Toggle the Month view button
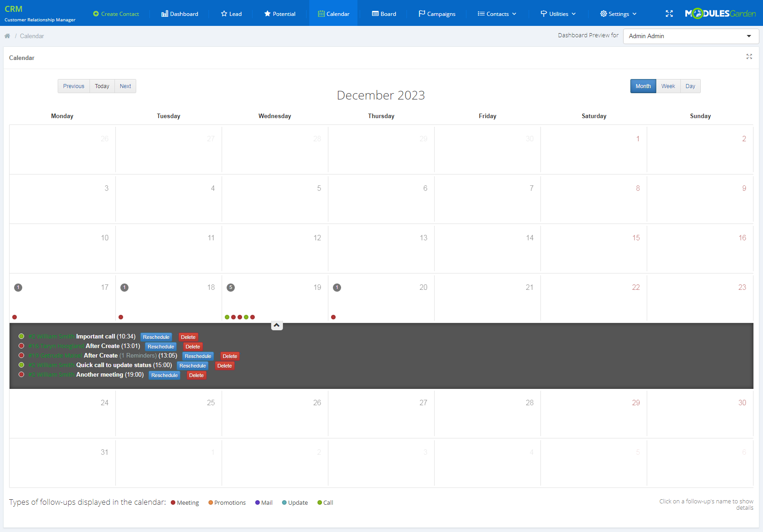This screenshot has width=763, height=532. click(x=643, y=86)
